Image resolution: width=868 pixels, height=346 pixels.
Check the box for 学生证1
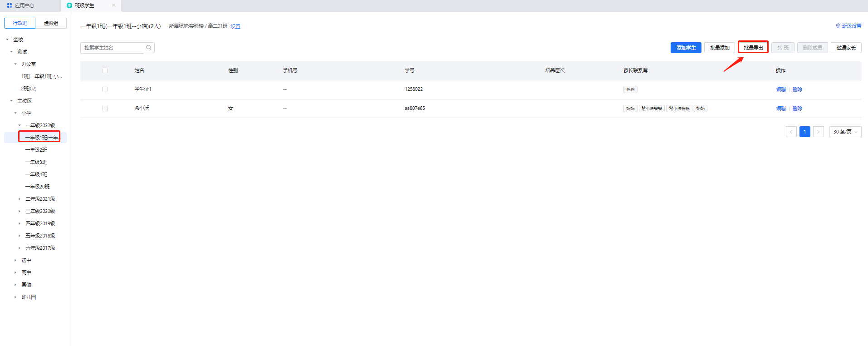105,89
